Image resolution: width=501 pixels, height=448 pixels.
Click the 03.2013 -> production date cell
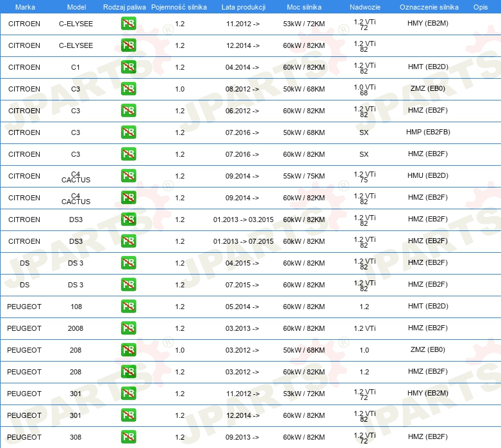tap(242, 328)
